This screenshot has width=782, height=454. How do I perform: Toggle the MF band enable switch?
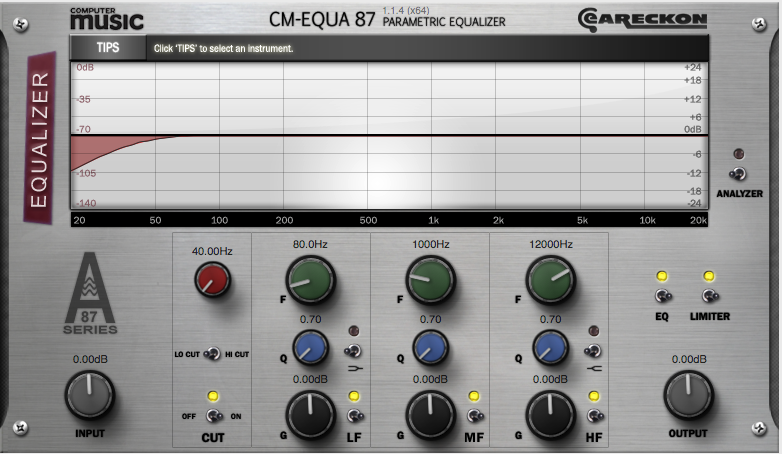point(475,415)
